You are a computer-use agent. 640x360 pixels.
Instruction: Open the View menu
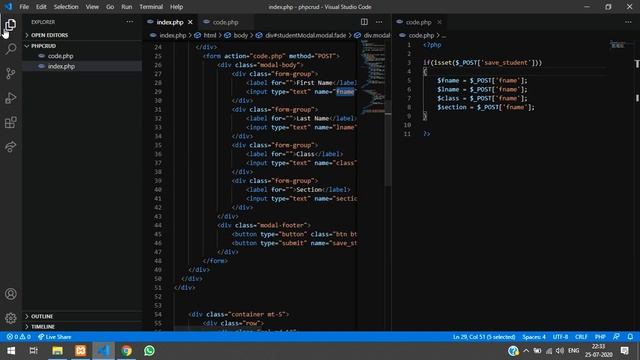(92, 7)
